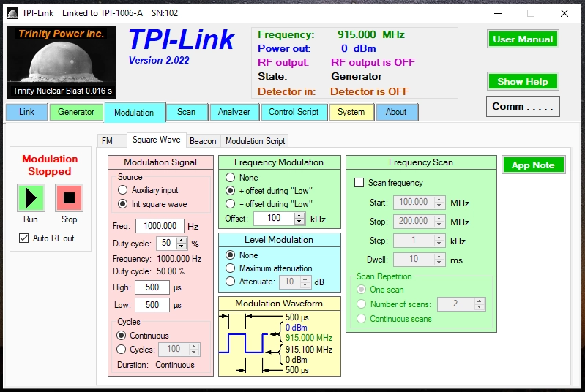The width and height of the screenshot is (585, 392).
Task: Open the Link tab
Action: coord(26,112)
